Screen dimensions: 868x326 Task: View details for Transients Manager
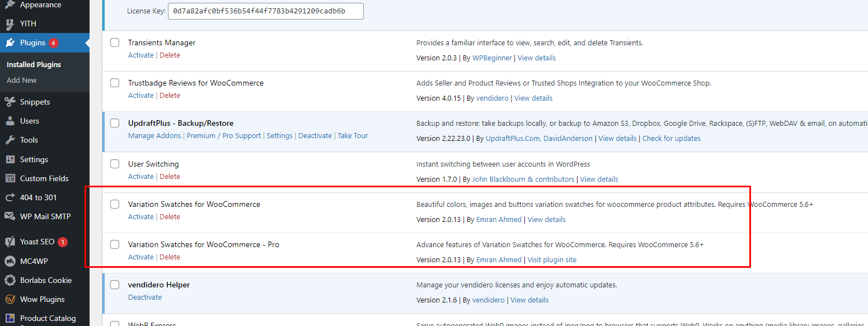tap(537, 58)
